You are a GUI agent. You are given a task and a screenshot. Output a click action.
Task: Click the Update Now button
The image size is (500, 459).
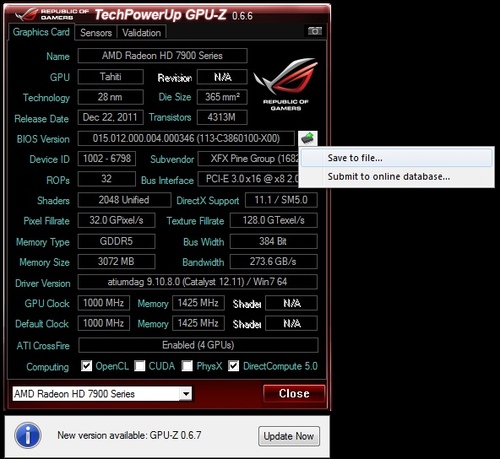289,436
